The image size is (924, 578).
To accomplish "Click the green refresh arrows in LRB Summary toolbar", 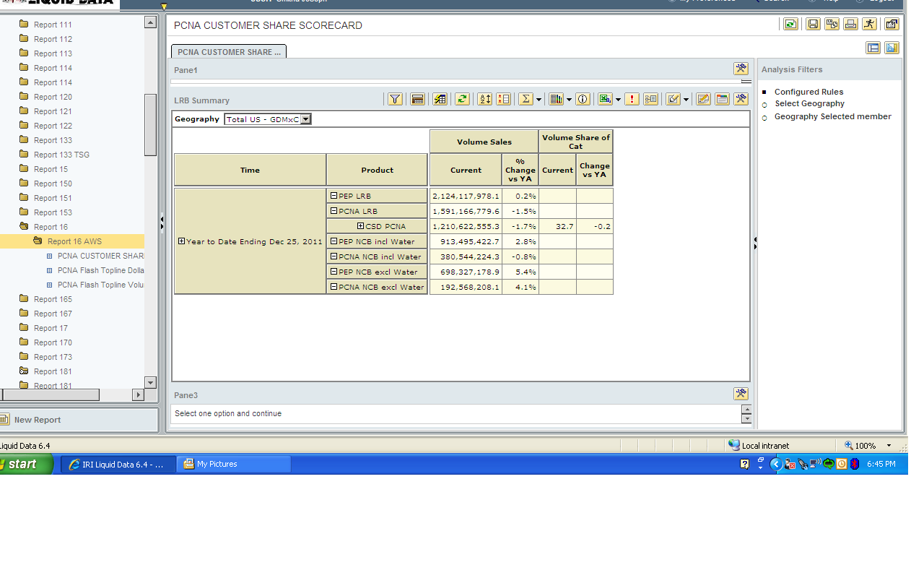I will (x=462, y=99).
